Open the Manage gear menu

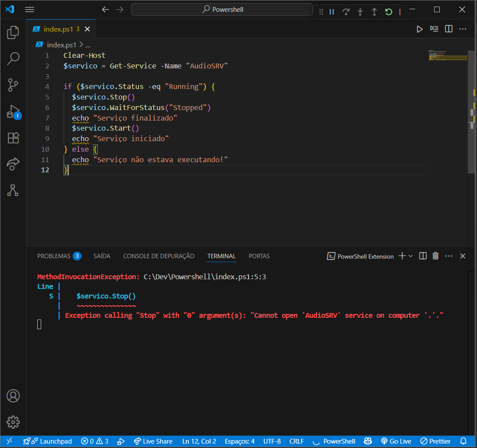click(x=13, y=422)
